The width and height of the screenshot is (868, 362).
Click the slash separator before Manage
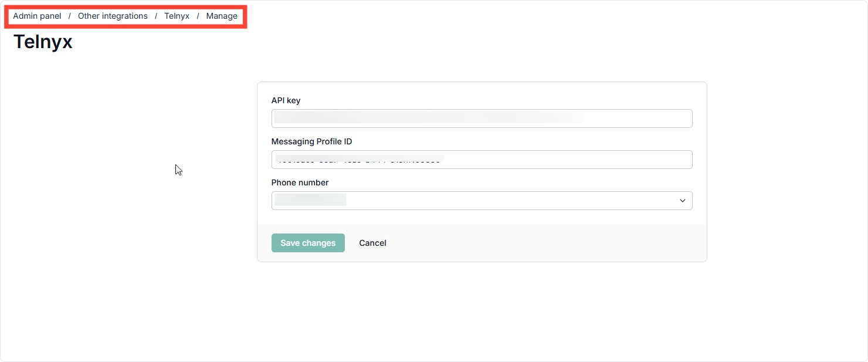(198, 16)
